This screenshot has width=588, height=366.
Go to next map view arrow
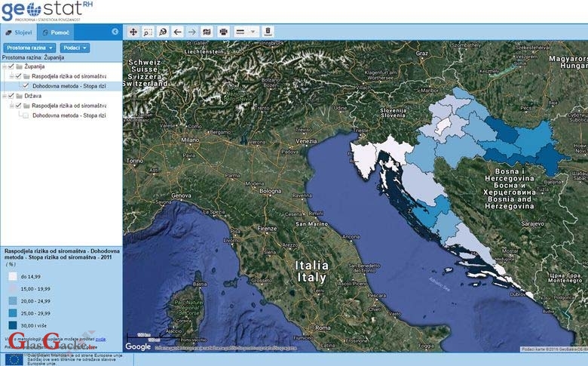click(192, 32)
